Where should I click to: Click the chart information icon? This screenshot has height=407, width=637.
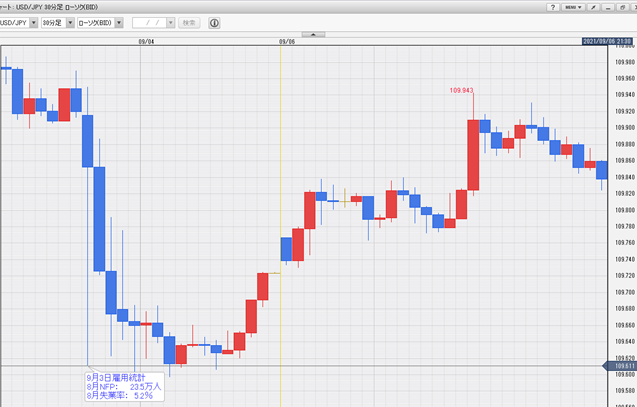tap(214, 23)
